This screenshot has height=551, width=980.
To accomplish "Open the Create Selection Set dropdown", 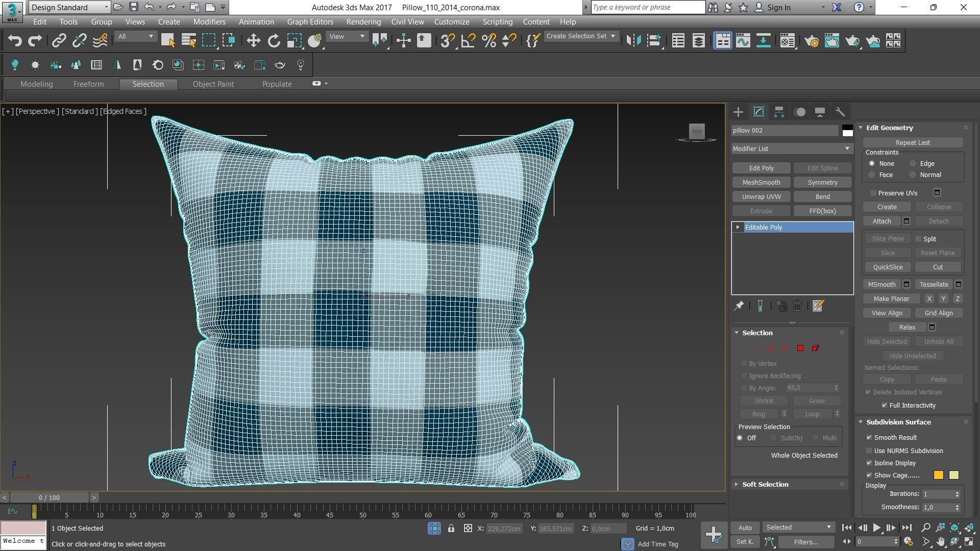I will point(581,36).
